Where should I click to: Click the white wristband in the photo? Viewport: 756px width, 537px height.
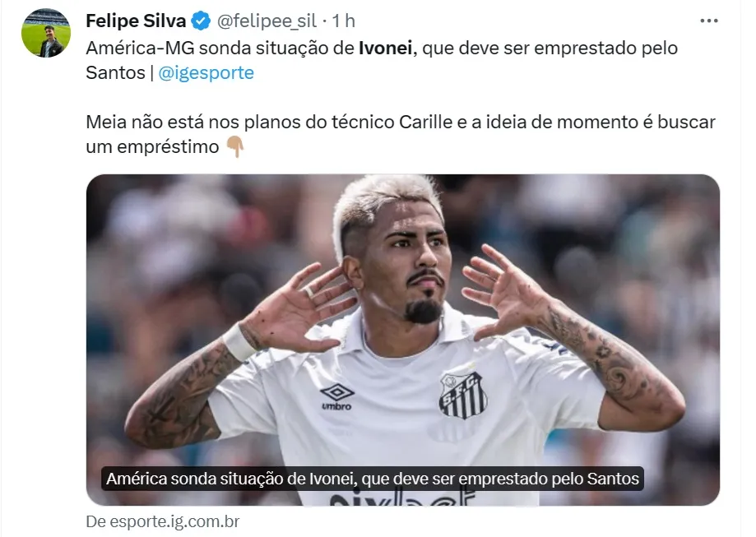[x=239, y=343]
